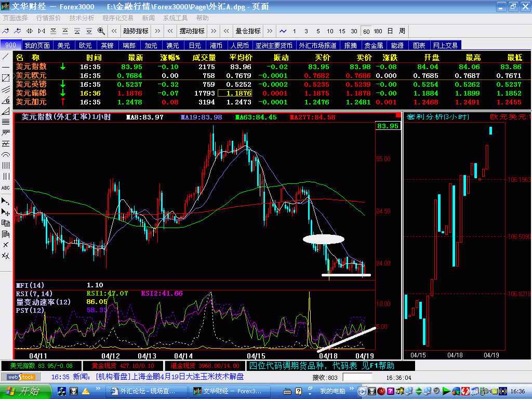Click the blue line chart type icon
Viewport: 532px width, 399px height.
[283, 31]
